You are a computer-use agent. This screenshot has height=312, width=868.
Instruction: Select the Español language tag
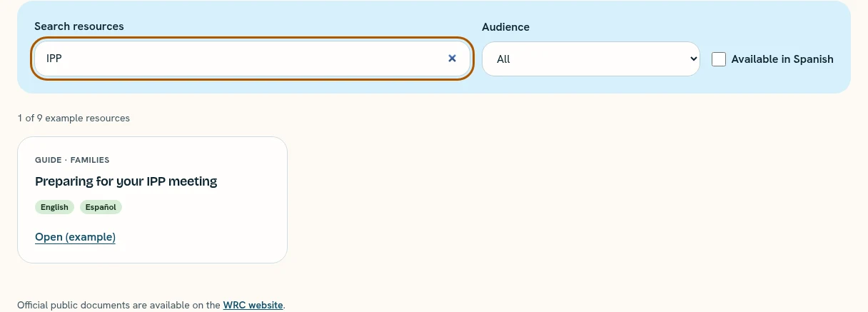pos(101,207)
